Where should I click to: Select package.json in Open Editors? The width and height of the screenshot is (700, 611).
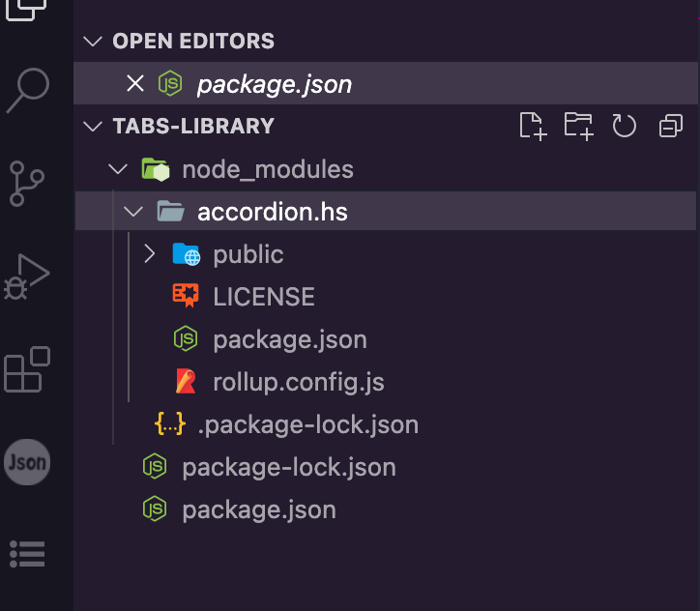(274, 84)
